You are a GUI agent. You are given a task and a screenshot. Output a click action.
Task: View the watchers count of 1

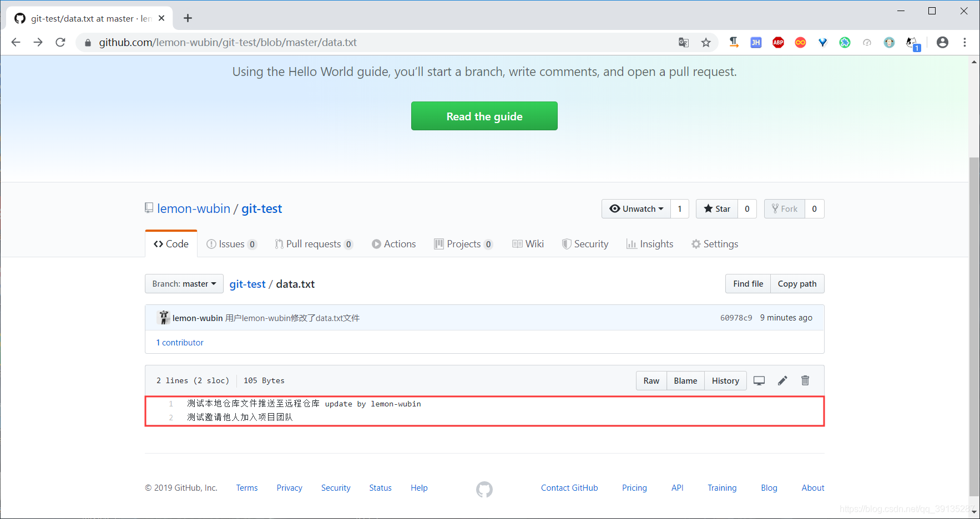point(680,208)
